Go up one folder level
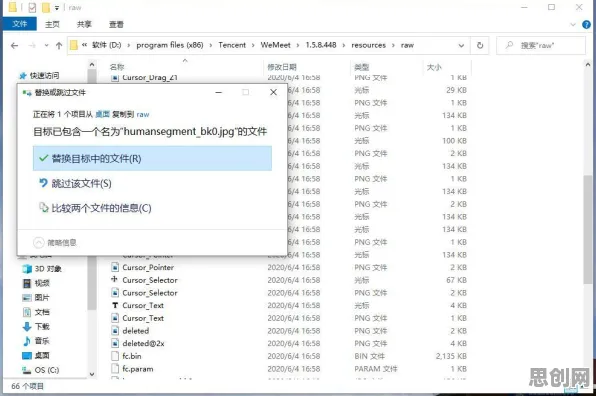Viewport: 596px width, 396px height. [x=59, y=46]
